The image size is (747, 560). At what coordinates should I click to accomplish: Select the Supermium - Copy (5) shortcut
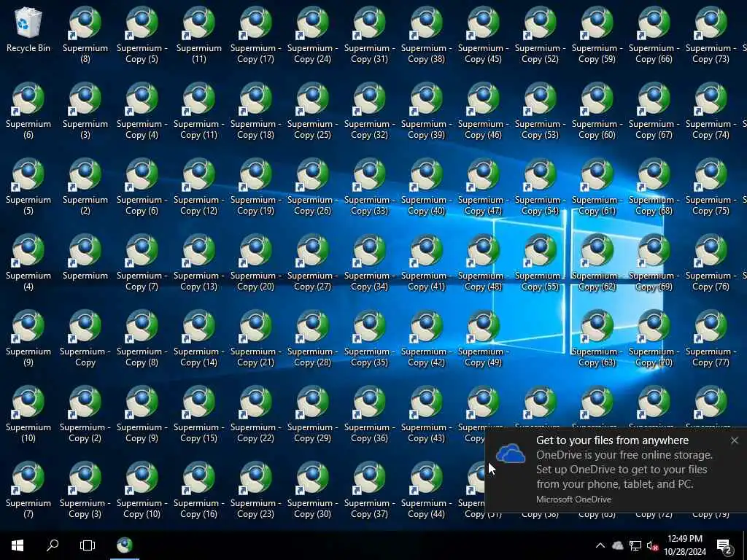pos(142,35)
